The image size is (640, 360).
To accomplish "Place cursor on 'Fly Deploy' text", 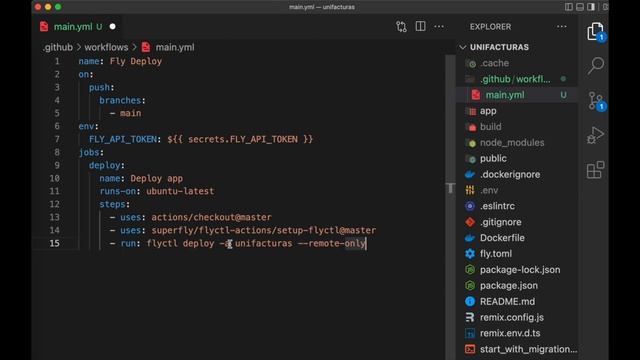I will click(136, 61).
